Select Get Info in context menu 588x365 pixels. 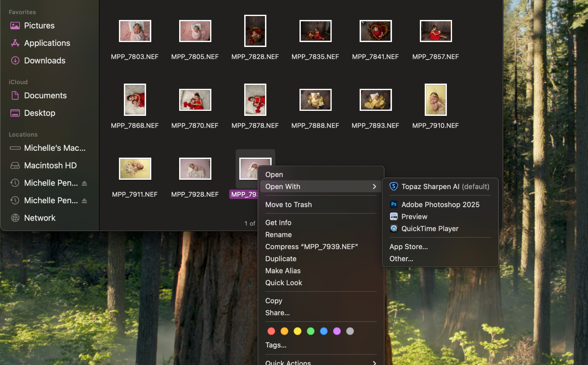pyautogui.click(x=278, y=223)
